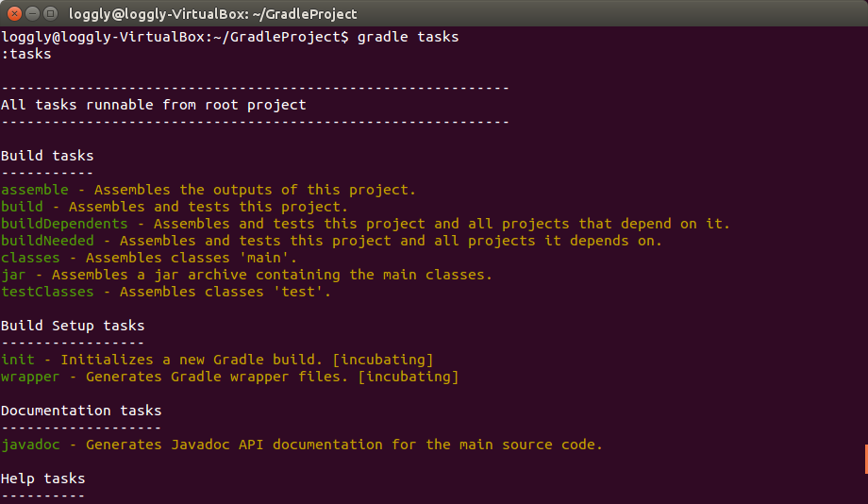Click the 'Build tasks' heading
Screen dimensions: 868x504
click(47, 156)
